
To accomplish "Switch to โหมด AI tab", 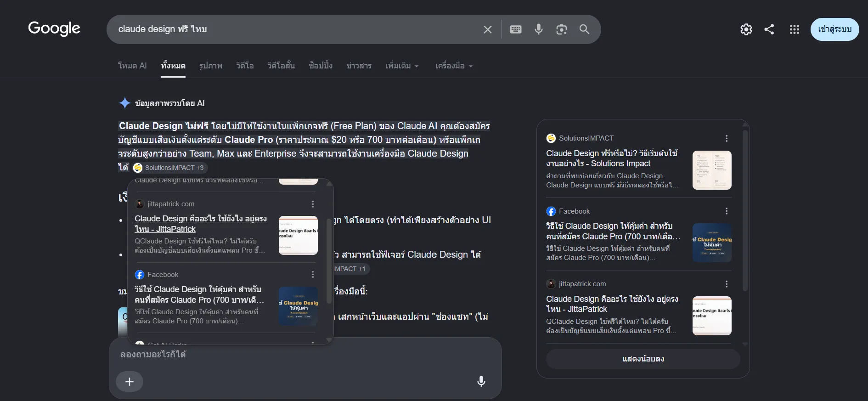I will [x=132, y=66].
